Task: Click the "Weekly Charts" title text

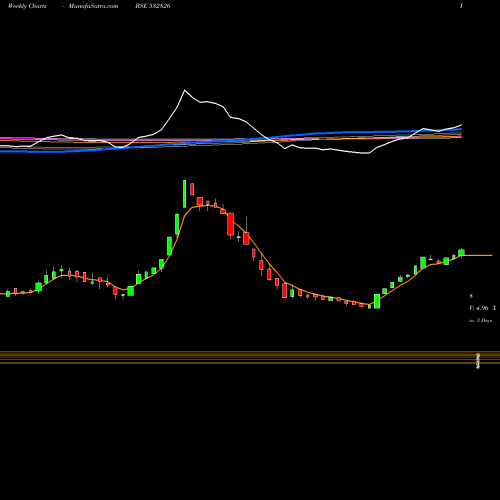Action: 27,6
